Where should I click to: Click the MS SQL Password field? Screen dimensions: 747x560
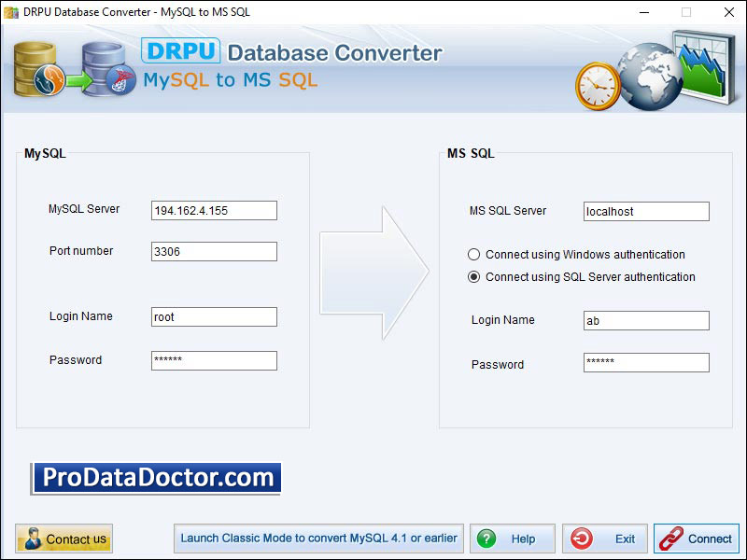pyautogui.click(x=646, y=362)
